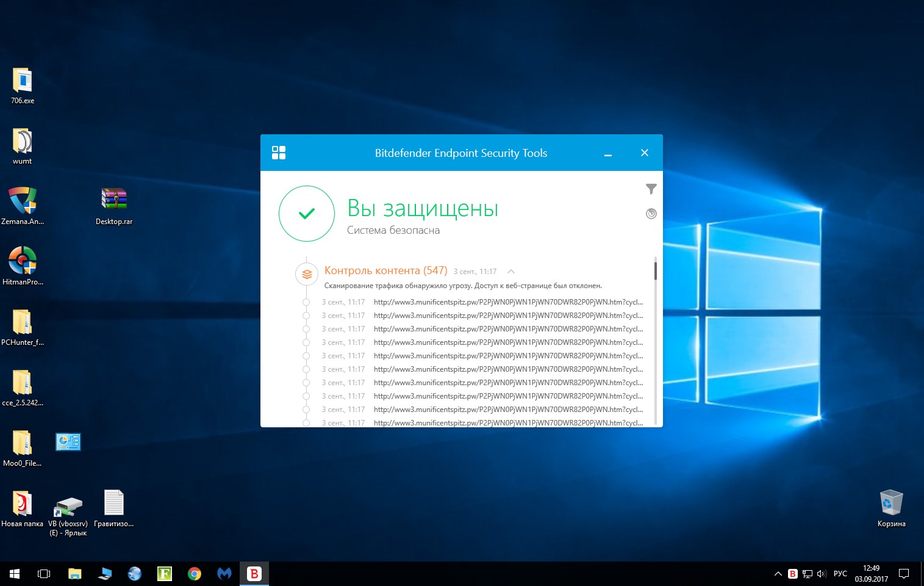Open Bitdefender from the taskbar

pos(254,574)
